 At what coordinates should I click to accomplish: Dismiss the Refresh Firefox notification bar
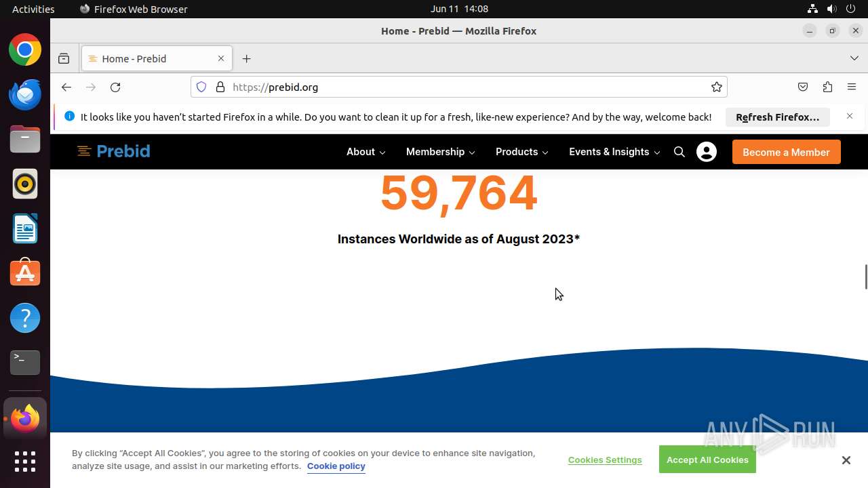[x=850, y=116]
